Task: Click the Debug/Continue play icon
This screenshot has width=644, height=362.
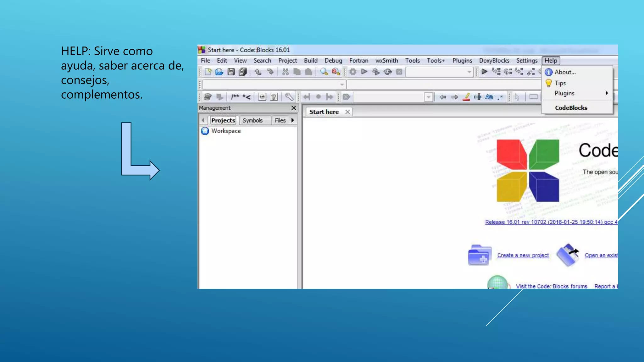Action: [x=484, y=72]
